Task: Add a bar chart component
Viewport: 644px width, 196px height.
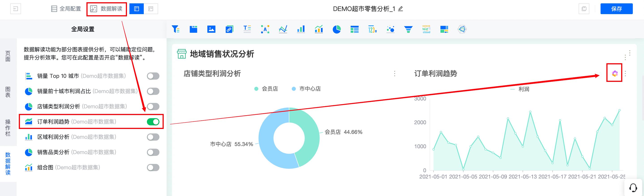Action: pos(301,29)
